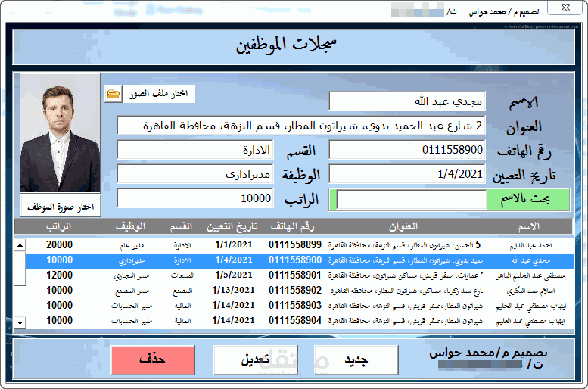The width and height of the screenshot is (588, 389).
Task: Click the القسم column header in list
Action: click(181, 226)
